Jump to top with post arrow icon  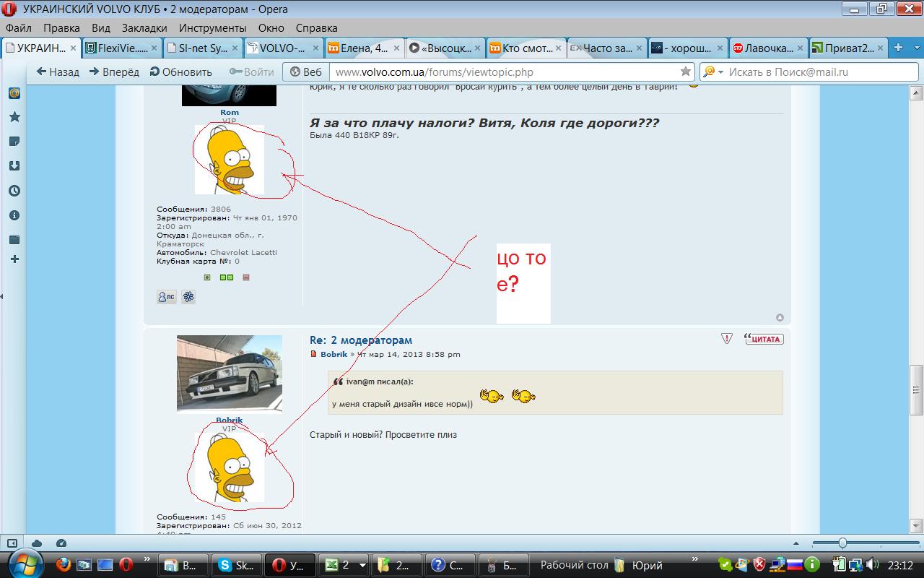(780, 318)
